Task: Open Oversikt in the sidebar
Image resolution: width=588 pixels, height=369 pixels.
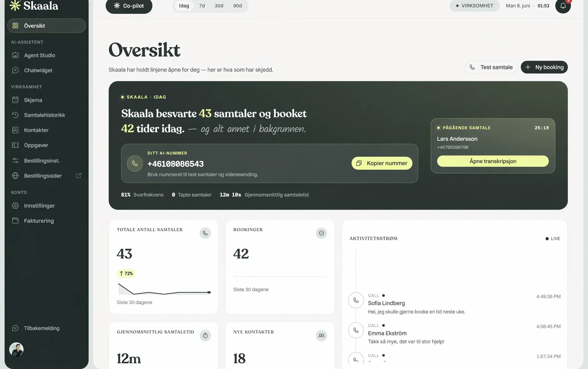Action: pos(46,26)
